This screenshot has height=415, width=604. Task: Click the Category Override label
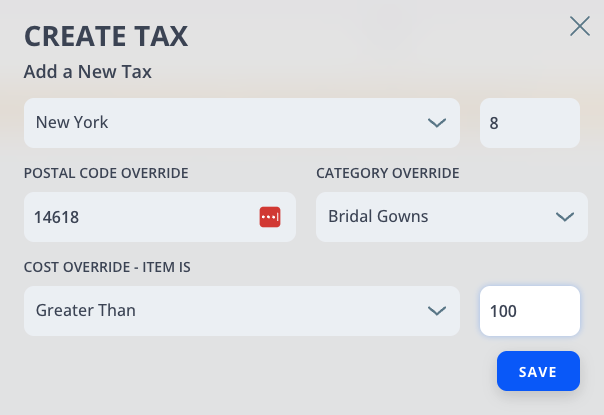tap(388, 173)
